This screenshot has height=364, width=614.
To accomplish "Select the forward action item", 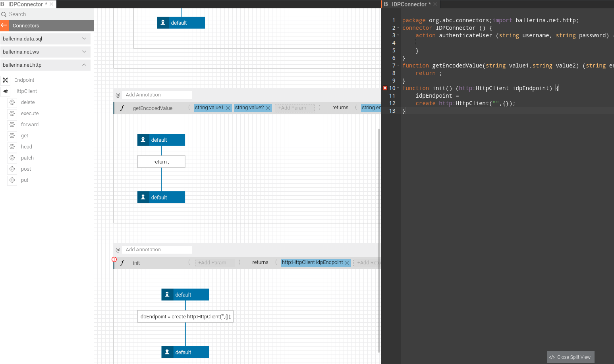I will [30, 125].
